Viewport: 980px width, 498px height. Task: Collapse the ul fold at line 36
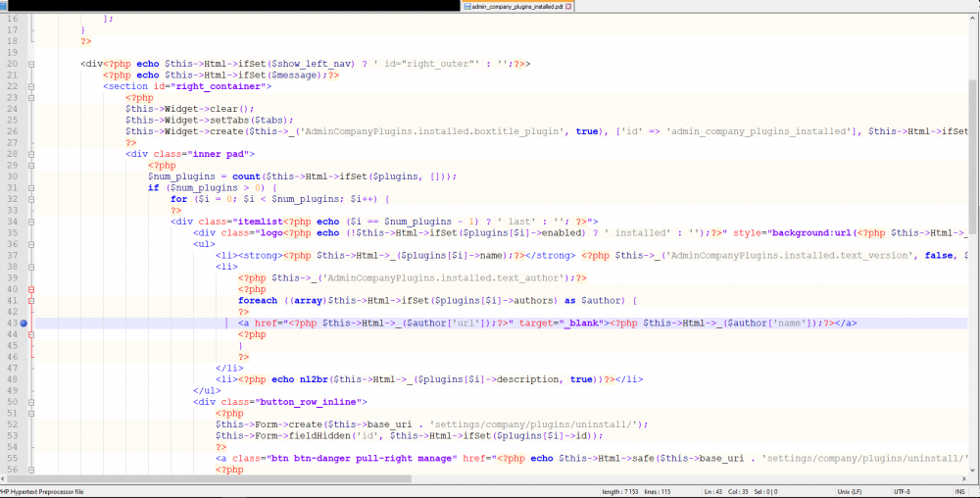point(31,244)
